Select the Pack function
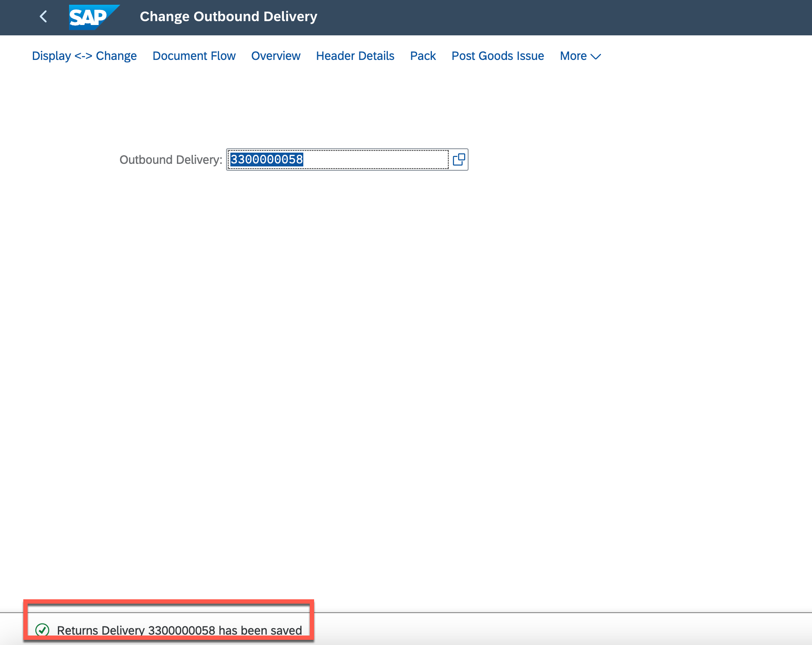The width and height of the screenshot is (812, 645). (x=422, y=56)
